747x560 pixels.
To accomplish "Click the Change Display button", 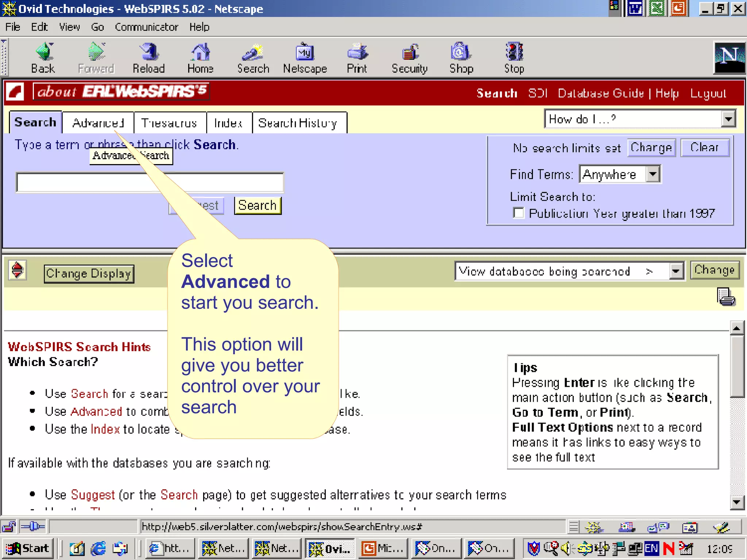I will click(x=89, y=274).
